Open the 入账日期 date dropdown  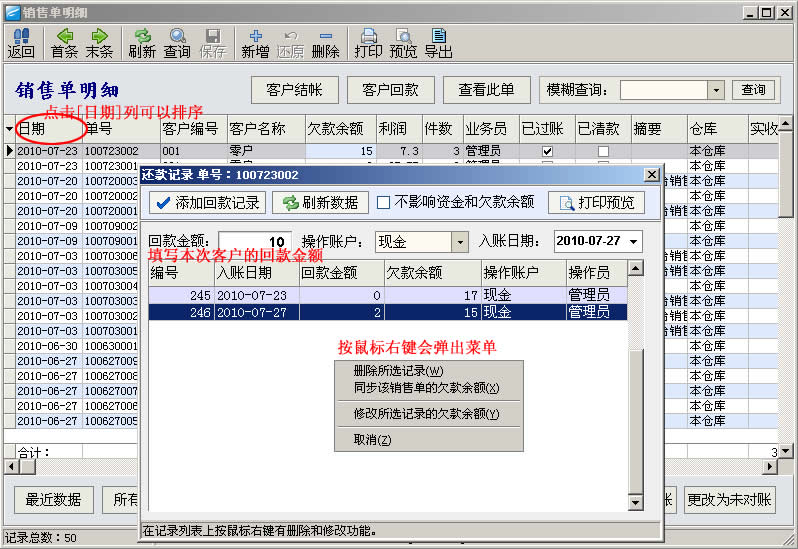pyautogui.click(x=634, y=242)
